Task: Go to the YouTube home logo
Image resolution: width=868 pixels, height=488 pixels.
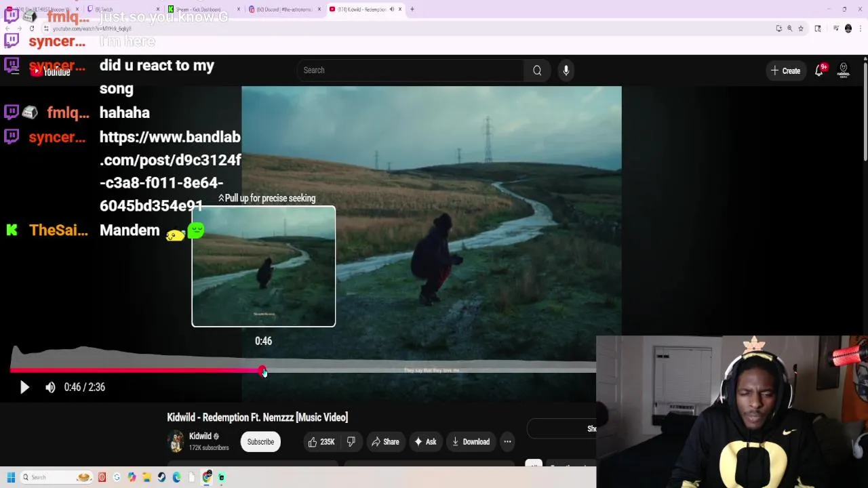Action: 50,72
